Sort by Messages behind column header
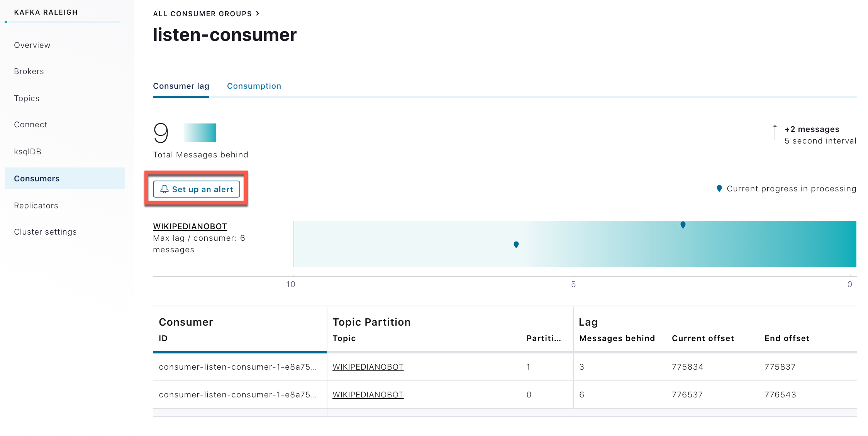This screenshot has height=436, width=868. click(x=617, y=338)
